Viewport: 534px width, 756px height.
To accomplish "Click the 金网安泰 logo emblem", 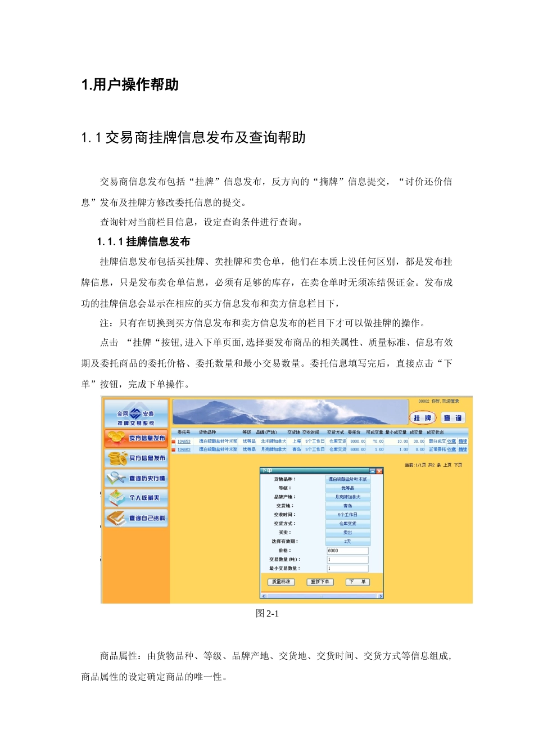I will (x=135, y=414).
